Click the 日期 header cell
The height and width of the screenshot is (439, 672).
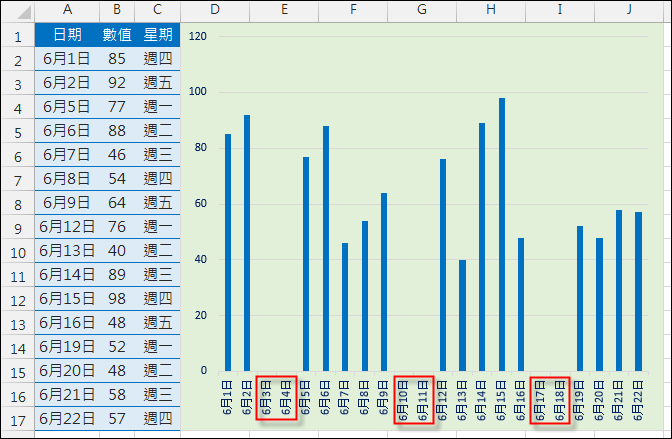(67, 35)
